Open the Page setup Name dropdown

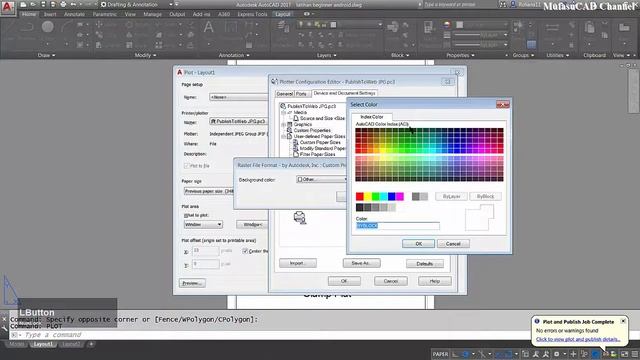pos(238,97)
